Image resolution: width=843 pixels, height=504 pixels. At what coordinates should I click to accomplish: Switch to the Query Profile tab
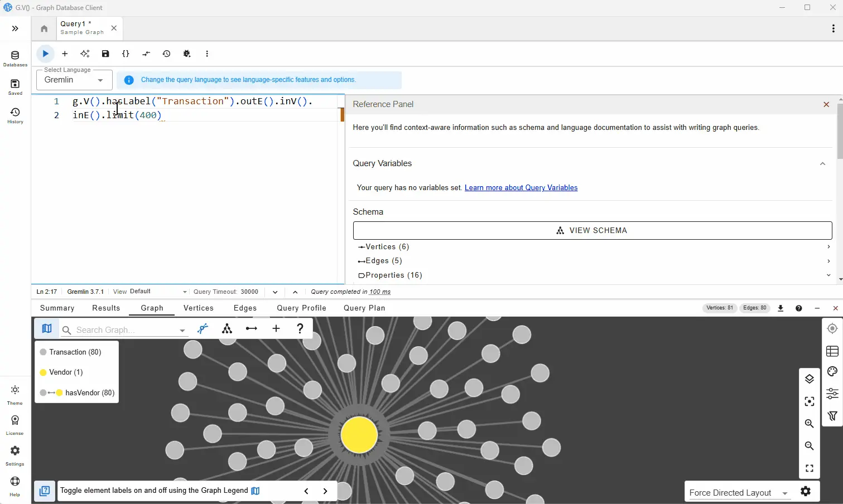(x=301, y=308)
